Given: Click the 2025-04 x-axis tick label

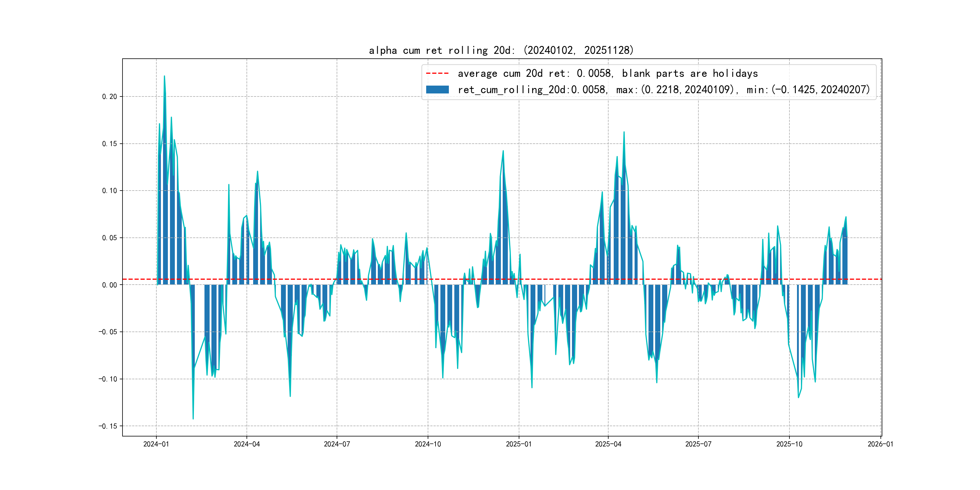Looking at the screenshot, I should [x=608, y=444].
